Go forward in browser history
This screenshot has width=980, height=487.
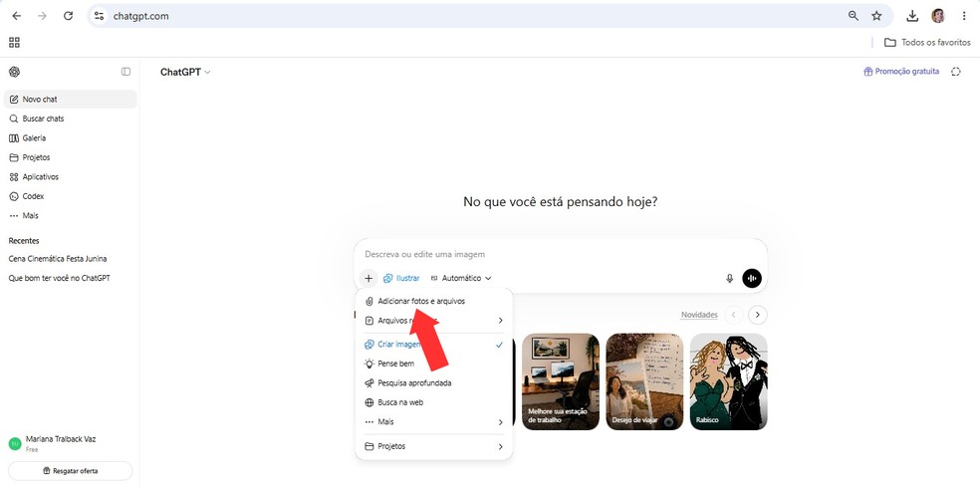43,16
